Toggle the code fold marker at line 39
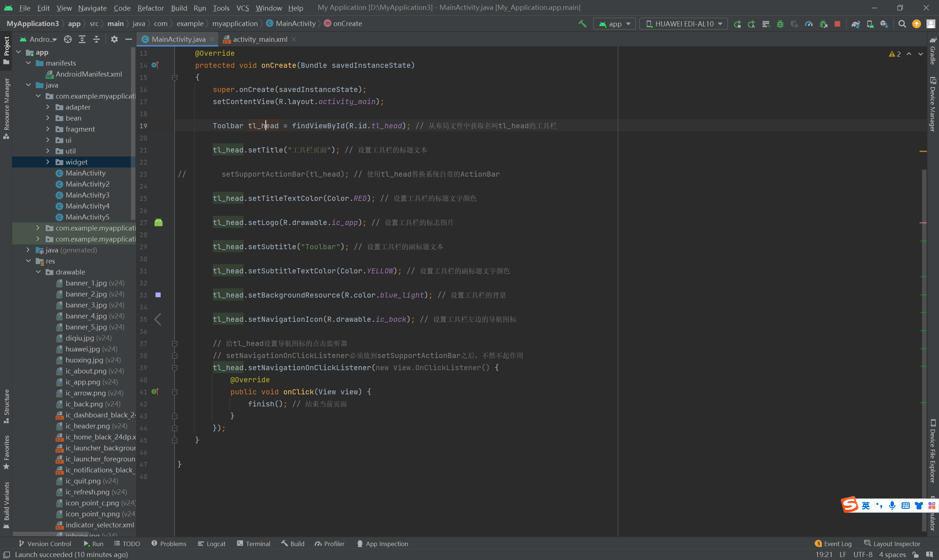This screenshot has height=560, width=939. 175,368
